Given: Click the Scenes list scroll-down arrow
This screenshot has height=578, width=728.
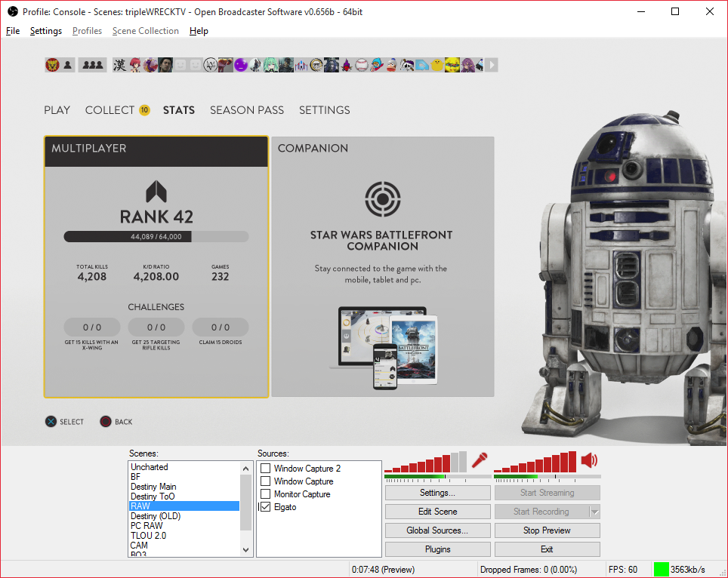Looking at the screenshot, I should click(x=245, y=549).
